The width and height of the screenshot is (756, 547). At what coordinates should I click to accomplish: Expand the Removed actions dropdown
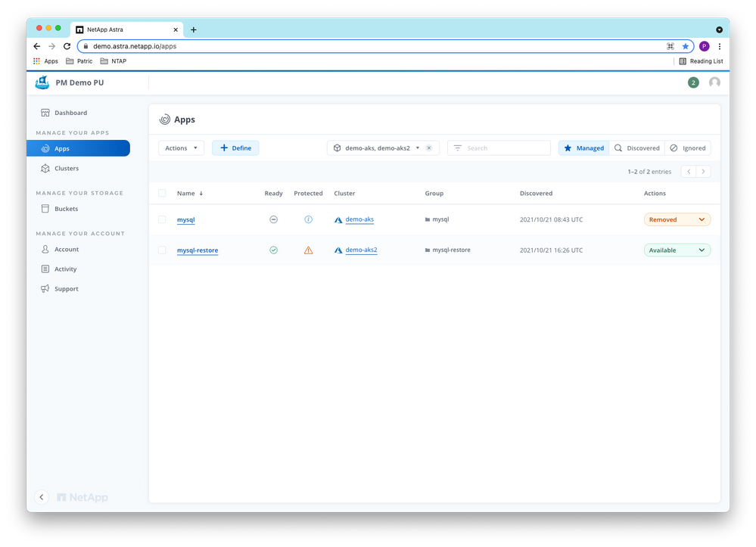click(x=677, y=219)
